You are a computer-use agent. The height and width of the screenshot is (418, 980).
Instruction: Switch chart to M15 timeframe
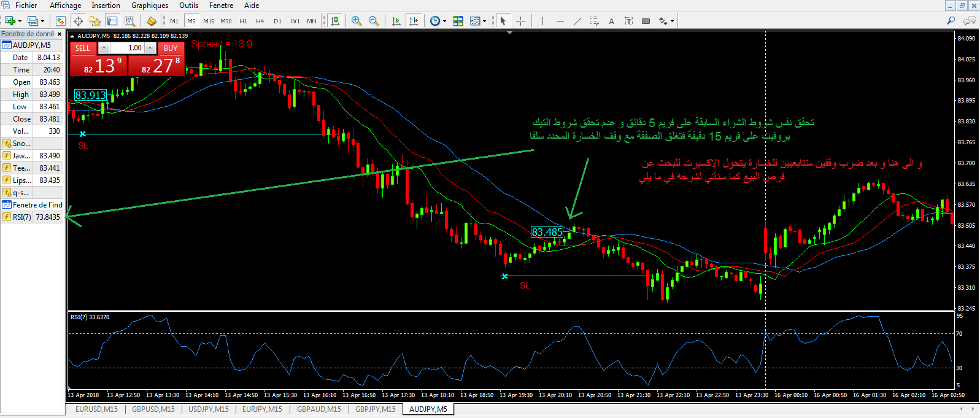tap(209, 21)
